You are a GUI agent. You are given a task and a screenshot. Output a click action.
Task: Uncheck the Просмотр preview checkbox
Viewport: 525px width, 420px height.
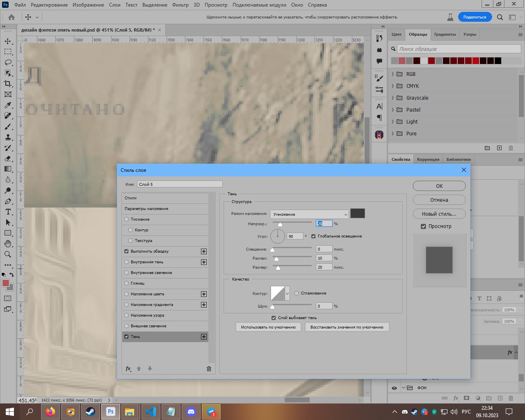(x=423, y=226)
